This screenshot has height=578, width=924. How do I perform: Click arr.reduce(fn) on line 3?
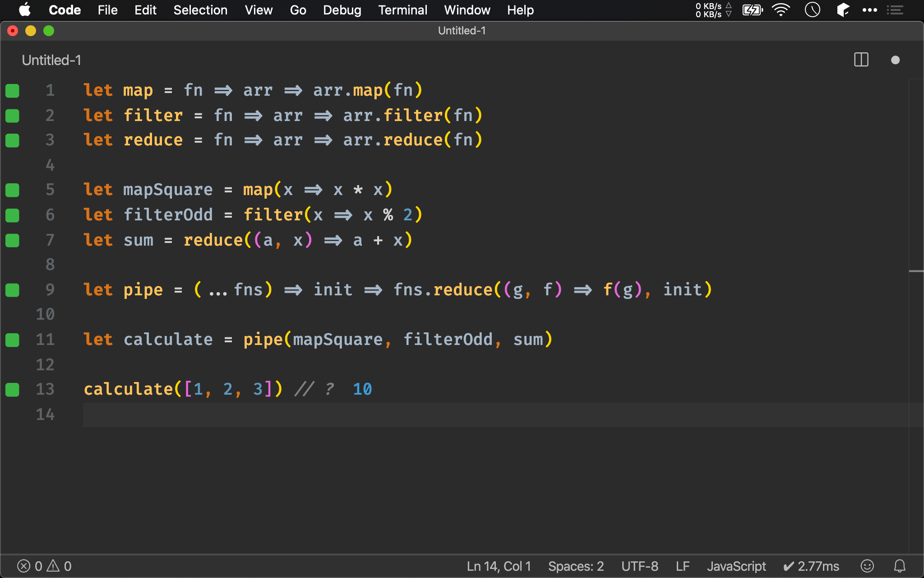click(413, 140)
